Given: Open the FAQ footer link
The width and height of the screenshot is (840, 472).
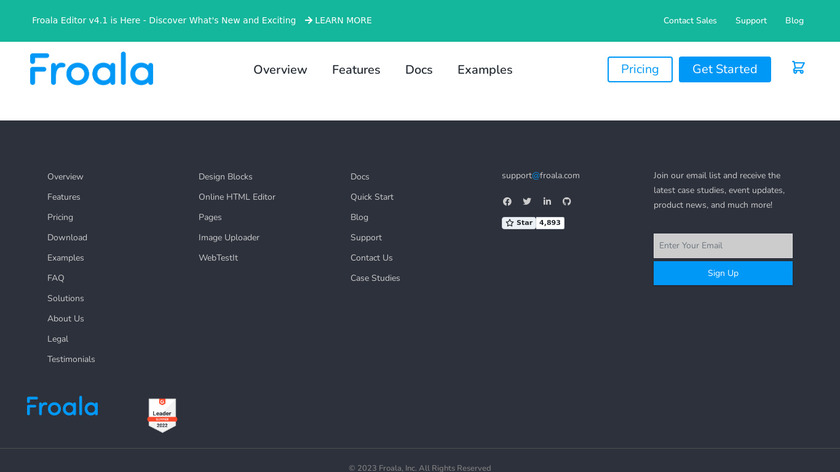Looking at the screenshot, I should pos(55,278).
